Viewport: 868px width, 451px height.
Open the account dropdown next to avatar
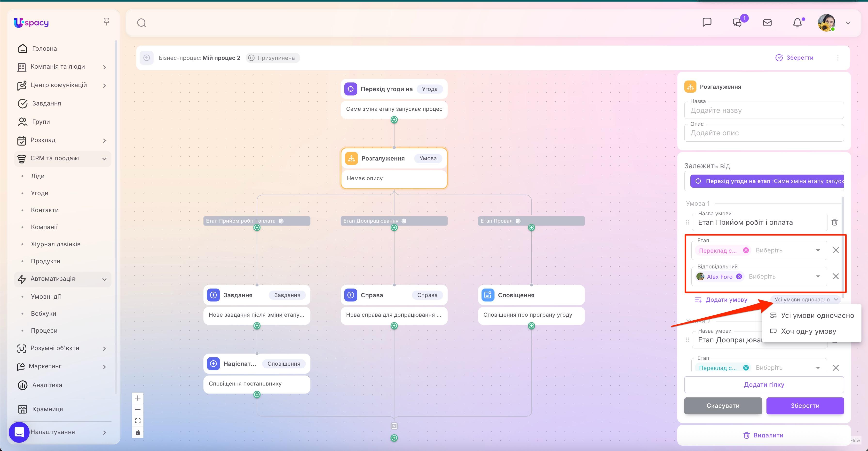848,23
